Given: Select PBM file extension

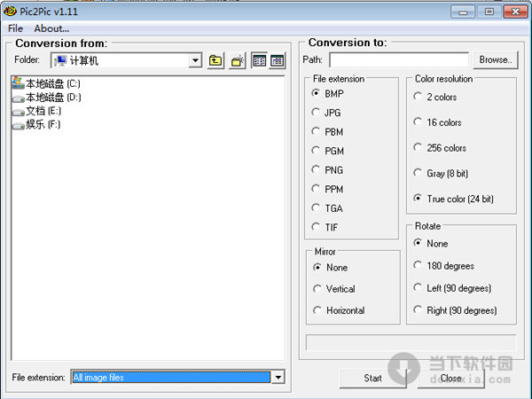Looking at the screenshot, I should click(328, 131).
